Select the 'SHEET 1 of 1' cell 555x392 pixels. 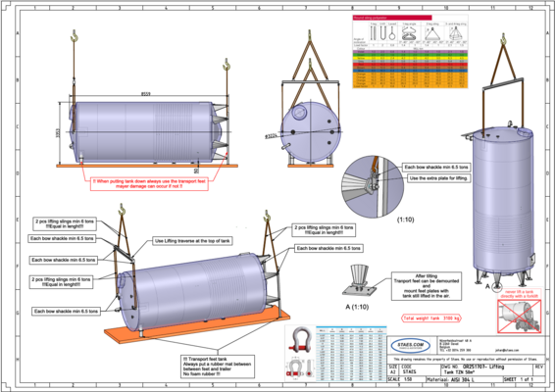[x=524, y=379]
